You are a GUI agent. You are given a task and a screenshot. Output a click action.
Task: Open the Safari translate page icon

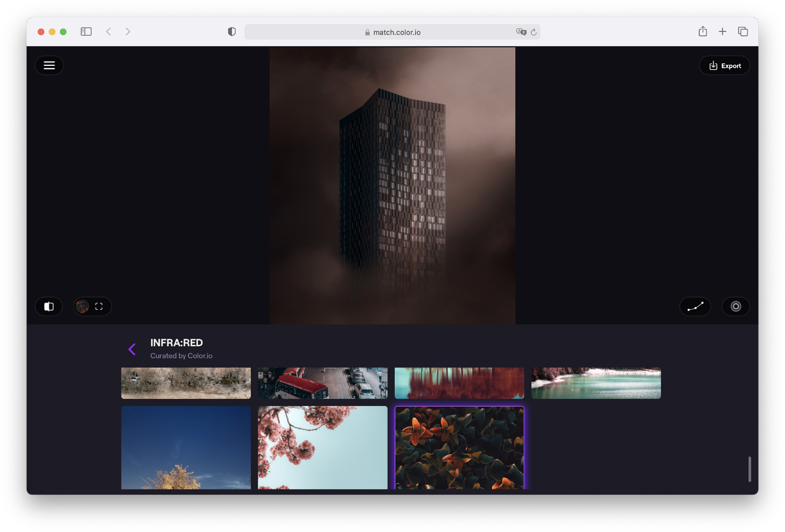(x=521, y=32)
